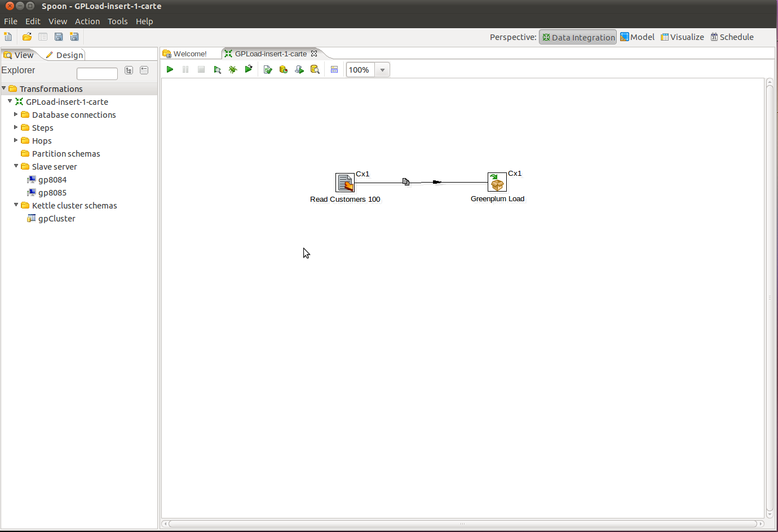Click the canvas horizontal scrollbar
Viewport: 778px width, 532px height.
[462, 524]
